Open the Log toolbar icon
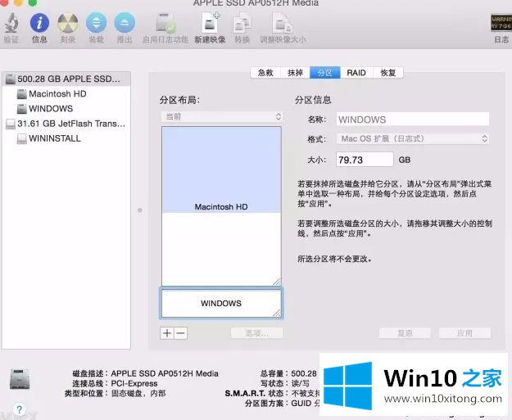 [x=501, y=23]
